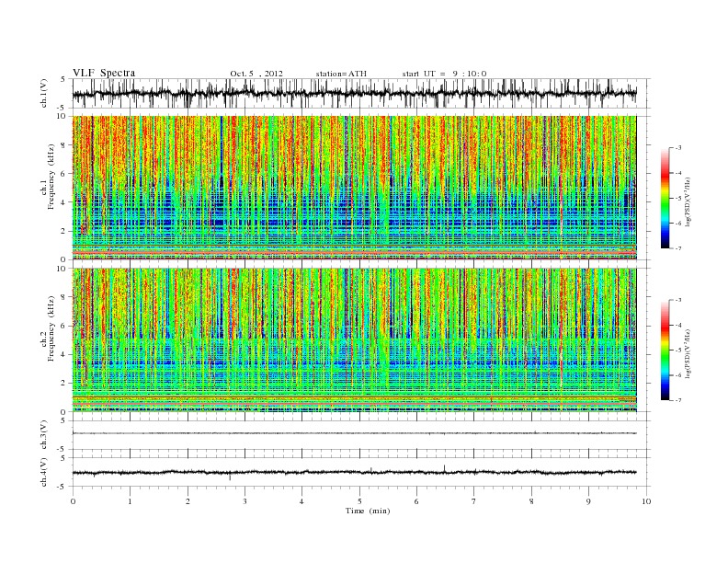Click tick label "5" on the Time axis
Screen dimensions: 728x563
pos(359,501)
